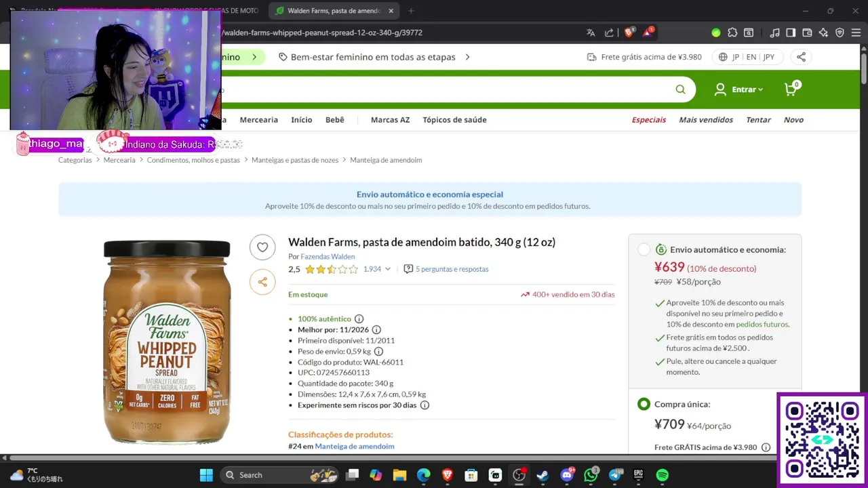Open the Brave Wallet icon
Image resolution: width=868 pixels, height=488 pixels.
tap(807, 33)
